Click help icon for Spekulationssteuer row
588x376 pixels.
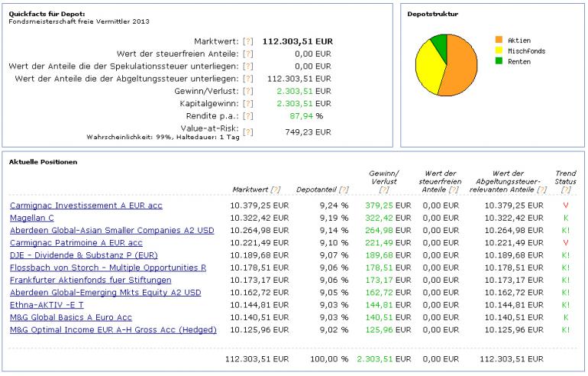tap(248, 66)
